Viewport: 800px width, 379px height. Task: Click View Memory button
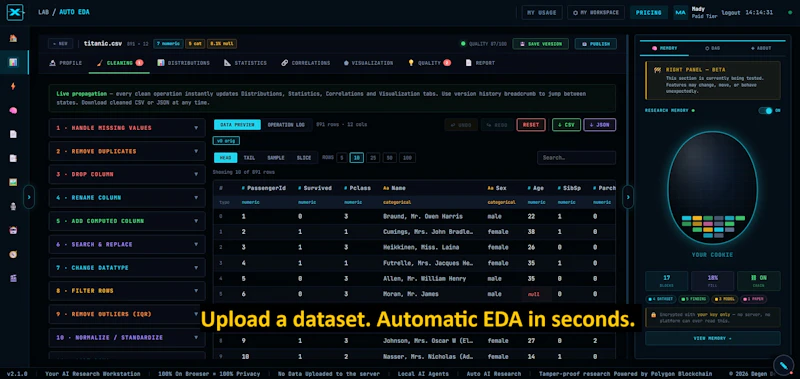712,338
